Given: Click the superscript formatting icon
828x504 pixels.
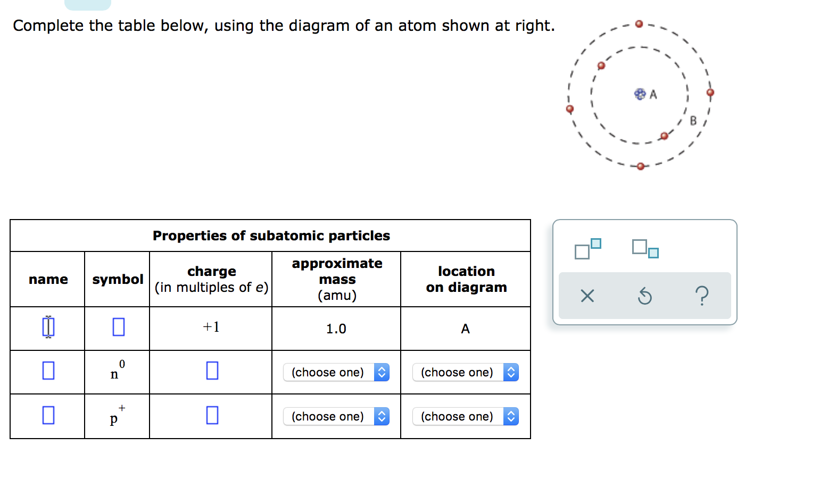Looking at the screenshot, I should click(587, 248).
